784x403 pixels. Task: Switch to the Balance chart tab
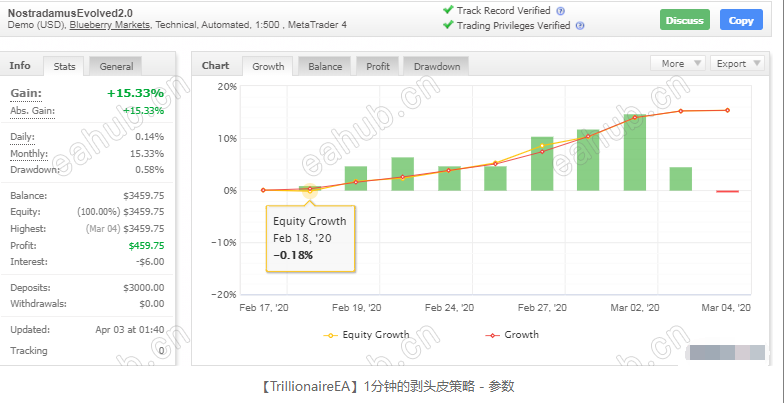325,66
